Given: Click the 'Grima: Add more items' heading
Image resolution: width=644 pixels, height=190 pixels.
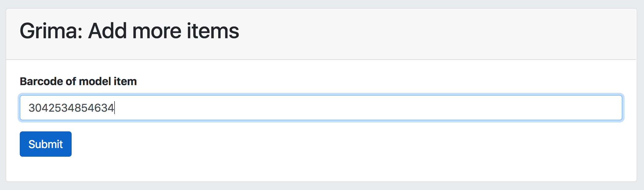Looking at the screenshot, I should point(129,31).
